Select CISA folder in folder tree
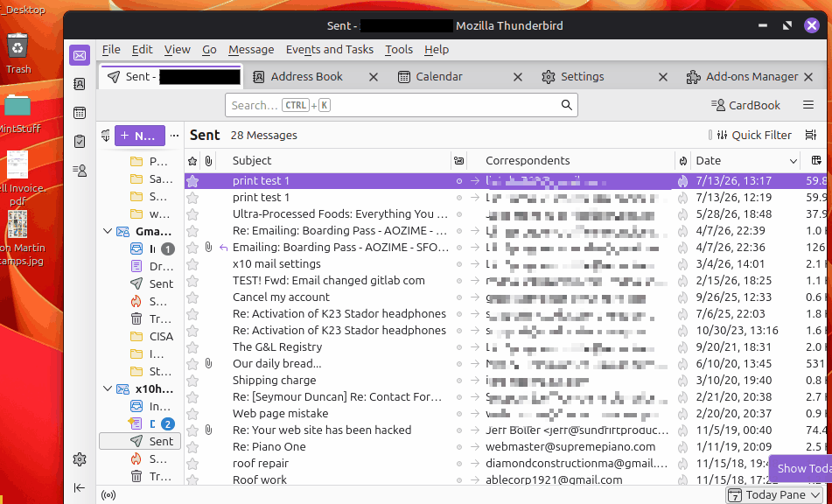The image size is (832, 504). 152,336
